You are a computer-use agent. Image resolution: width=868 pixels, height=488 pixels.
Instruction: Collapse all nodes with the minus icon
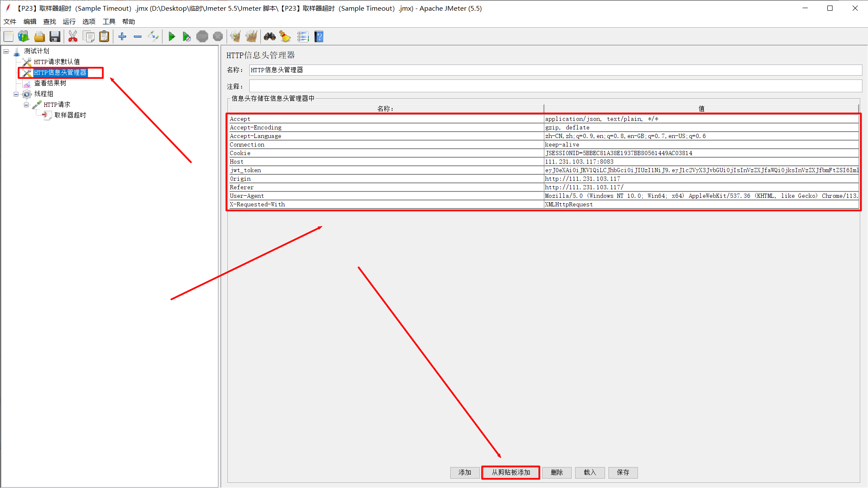138,37
